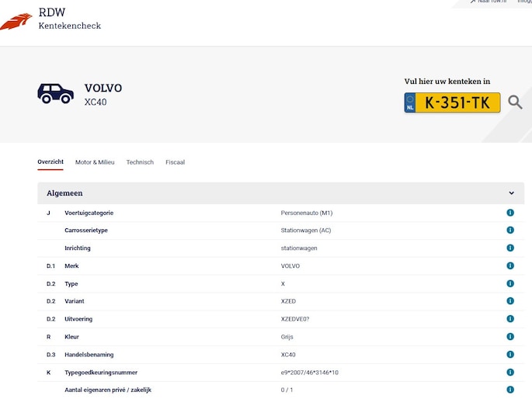Open info for Typegoedkeuringsnummer row

(510, 373)
